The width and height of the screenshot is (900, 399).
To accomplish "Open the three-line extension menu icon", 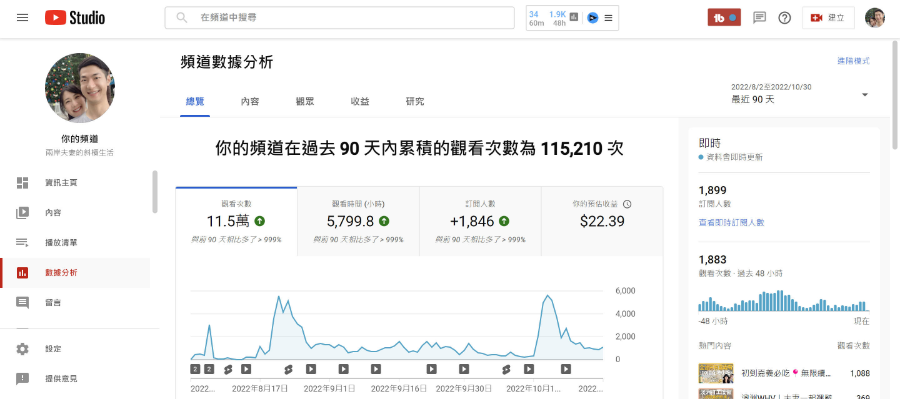I will (608, 18).
